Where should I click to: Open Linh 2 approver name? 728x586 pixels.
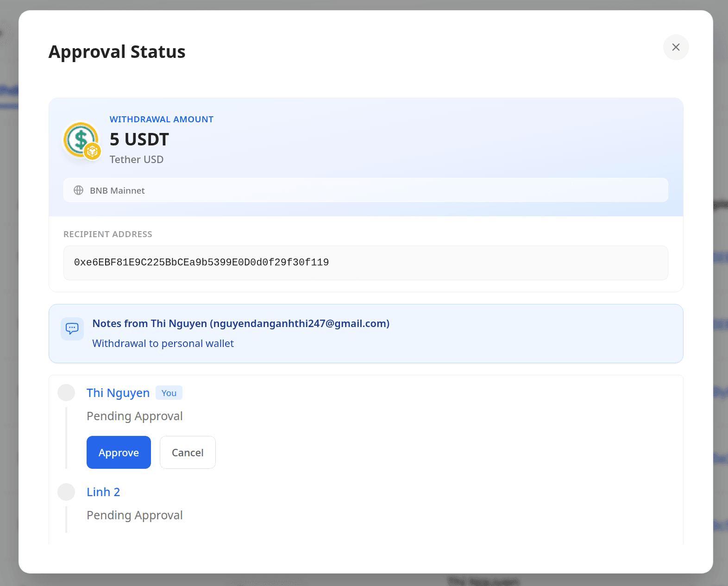pyautogui.click(x=103, y=492)
